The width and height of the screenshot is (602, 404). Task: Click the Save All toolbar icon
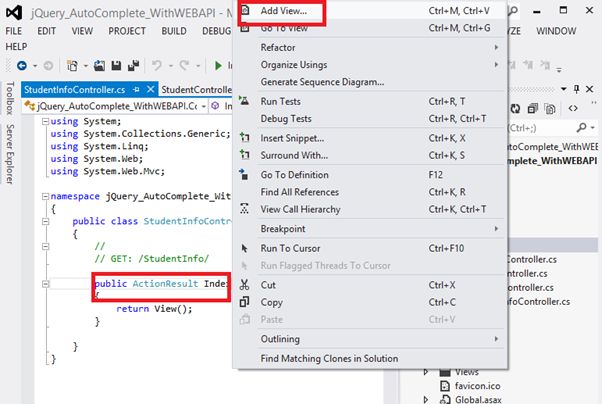point(133,66)
